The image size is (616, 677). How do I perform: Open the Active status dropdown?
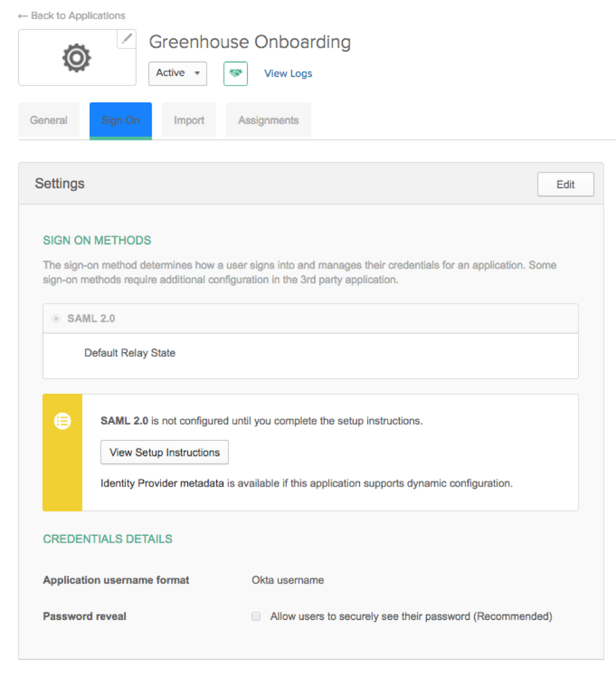point(178,73)
